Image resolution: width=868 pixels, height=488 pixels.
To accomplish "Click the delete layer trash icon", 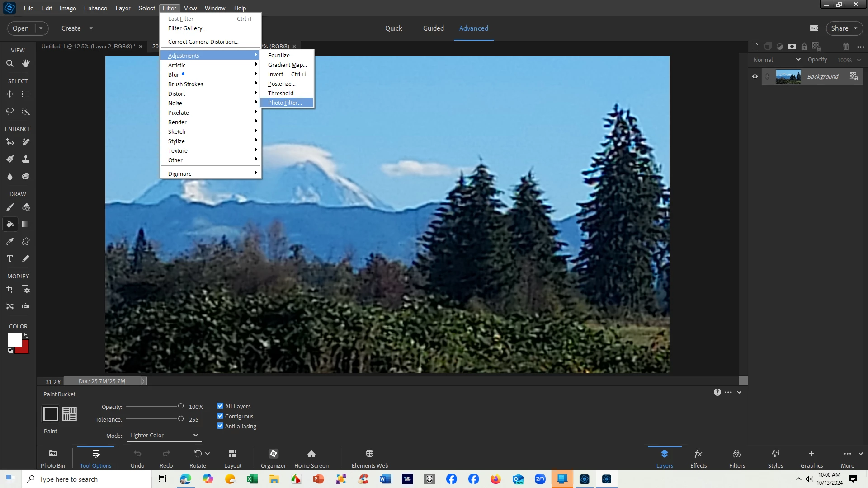I will 846,47.
